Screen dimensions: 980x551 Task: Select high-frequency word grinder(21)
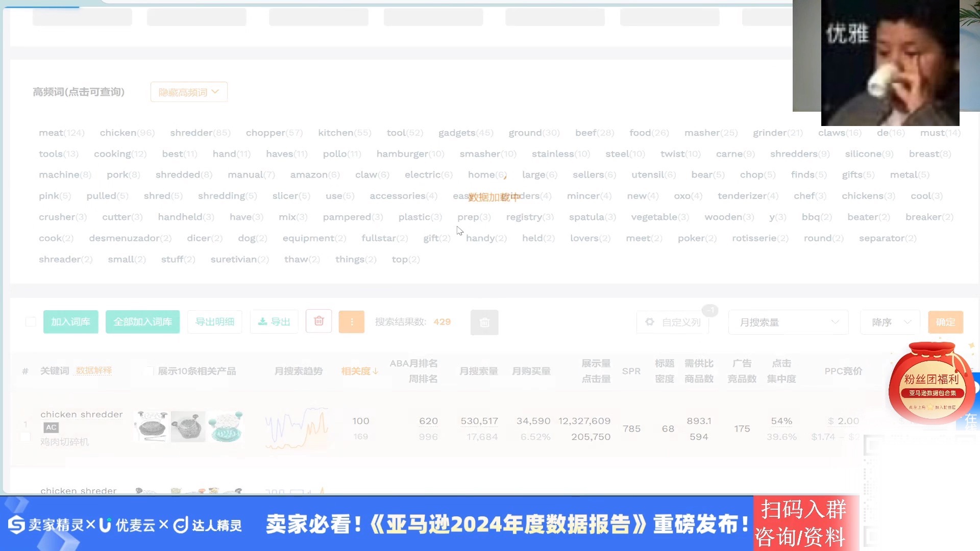778,133
